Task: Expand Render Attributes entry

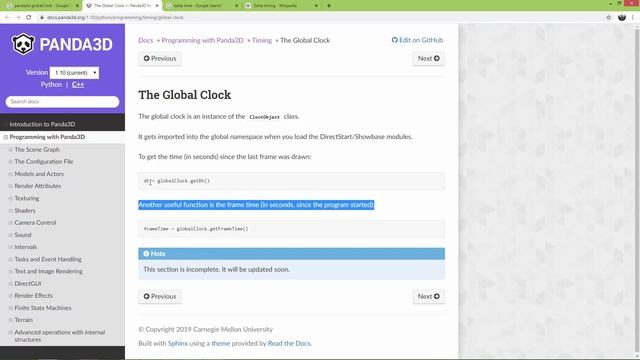Action: (11, 186)
